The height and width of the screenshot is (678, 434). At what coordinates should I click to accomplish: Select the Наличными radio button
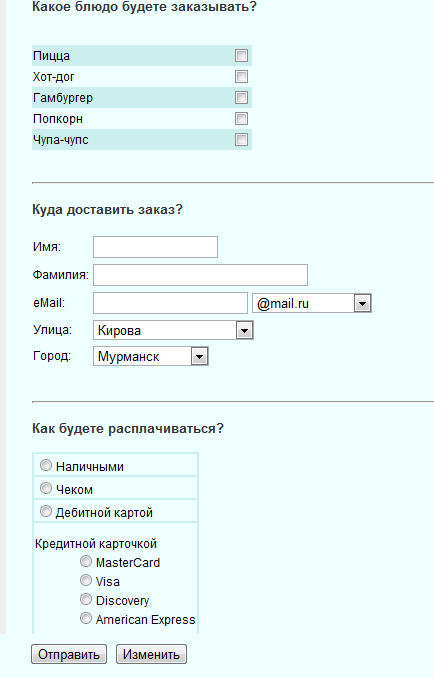[x=45, y=465]
